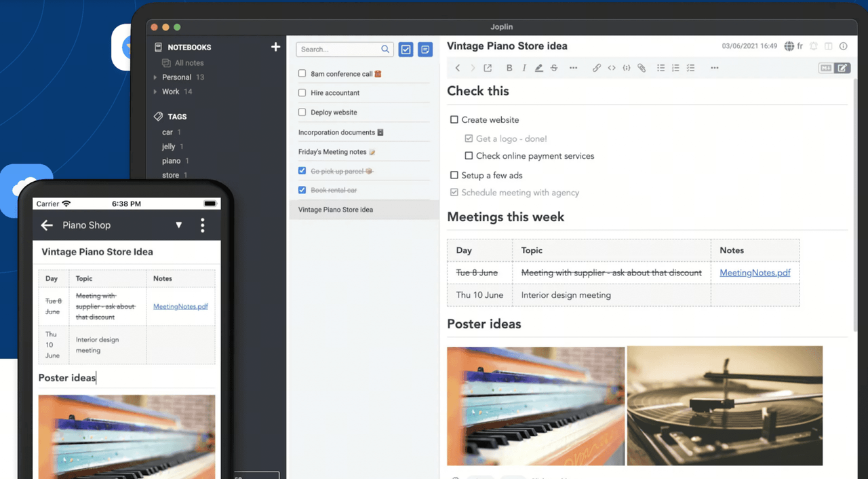This screenshot has height=479, width=868.
Task: Toggle bold formatting
Action: (509, 68)
